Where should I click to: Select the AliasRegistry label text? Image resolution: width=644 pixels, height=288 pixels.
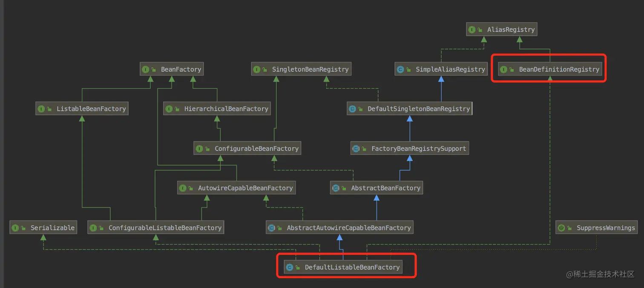[x=511, y=30]
